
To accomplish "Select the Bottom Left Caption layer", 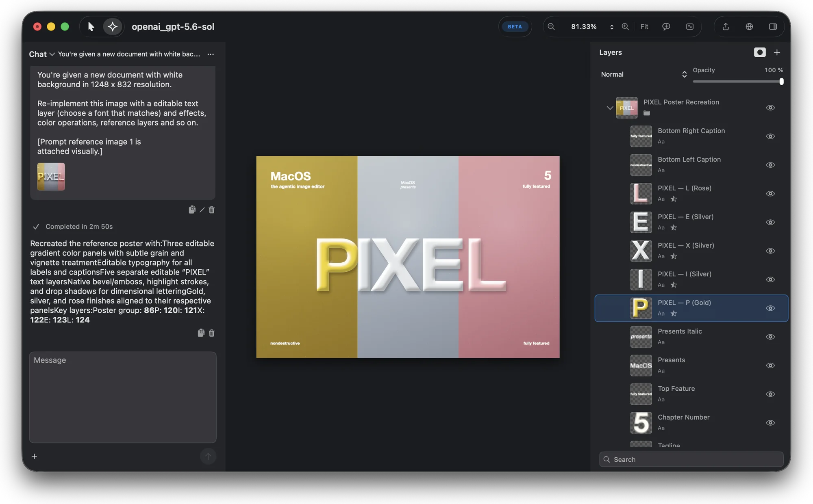I will pos(691,165).
